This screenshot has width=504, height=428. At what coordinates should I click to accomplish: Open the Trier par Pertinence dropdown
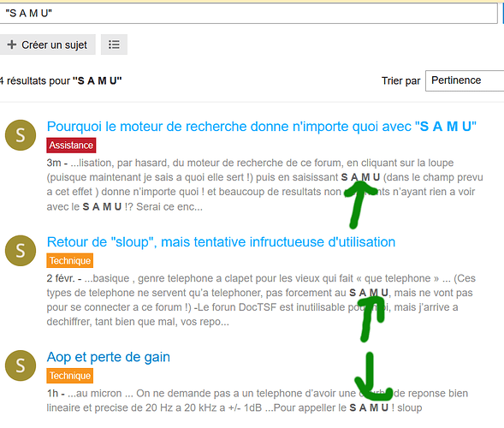465,80
